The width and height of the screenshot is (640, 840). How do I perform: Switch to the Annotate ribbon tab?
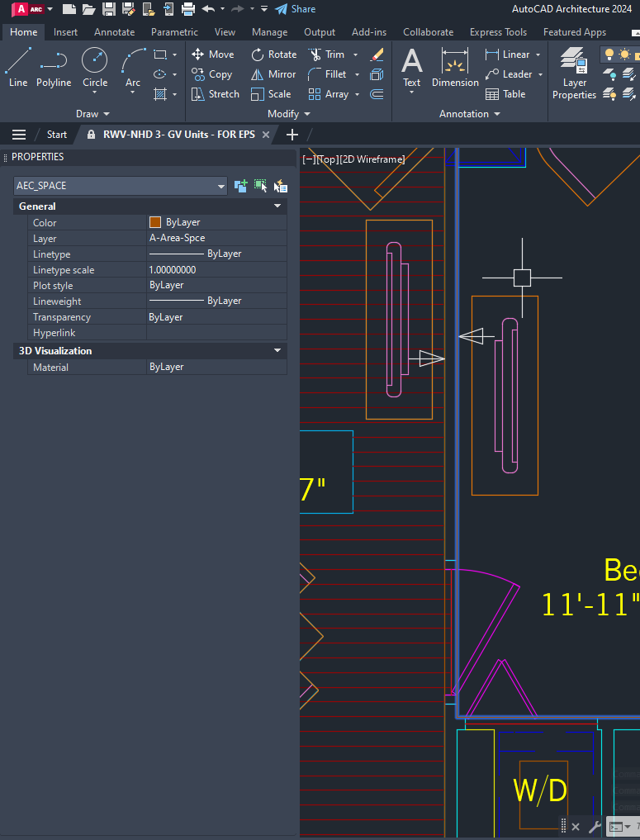point(114,32)
